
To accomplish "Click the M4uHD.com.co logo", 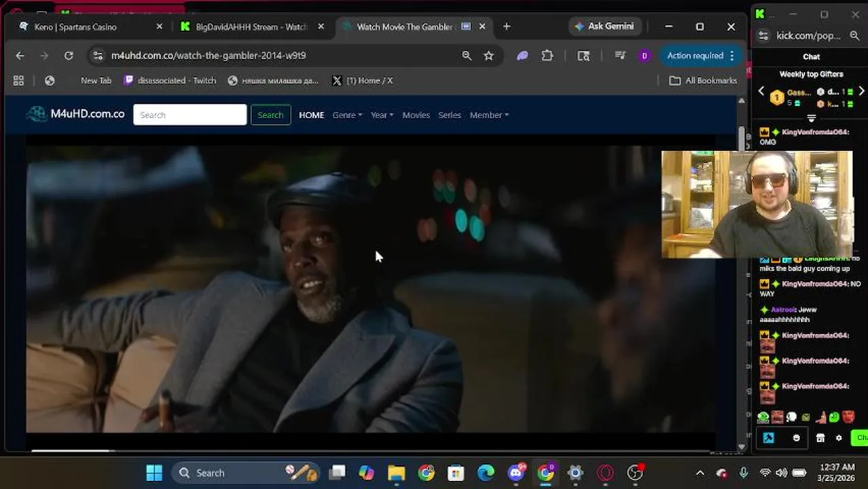I will 75,114.
